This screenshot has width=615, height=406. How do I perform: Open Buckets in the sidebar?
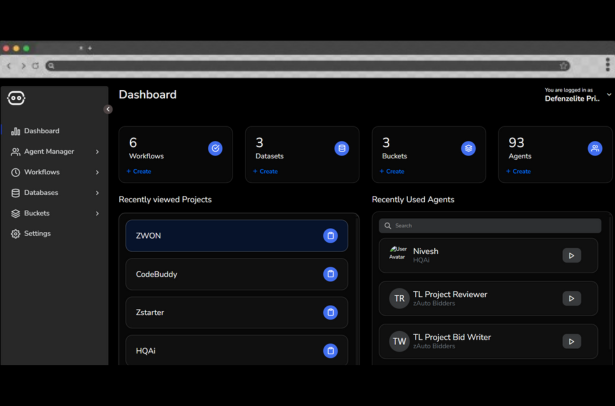(x=37, y=213)
